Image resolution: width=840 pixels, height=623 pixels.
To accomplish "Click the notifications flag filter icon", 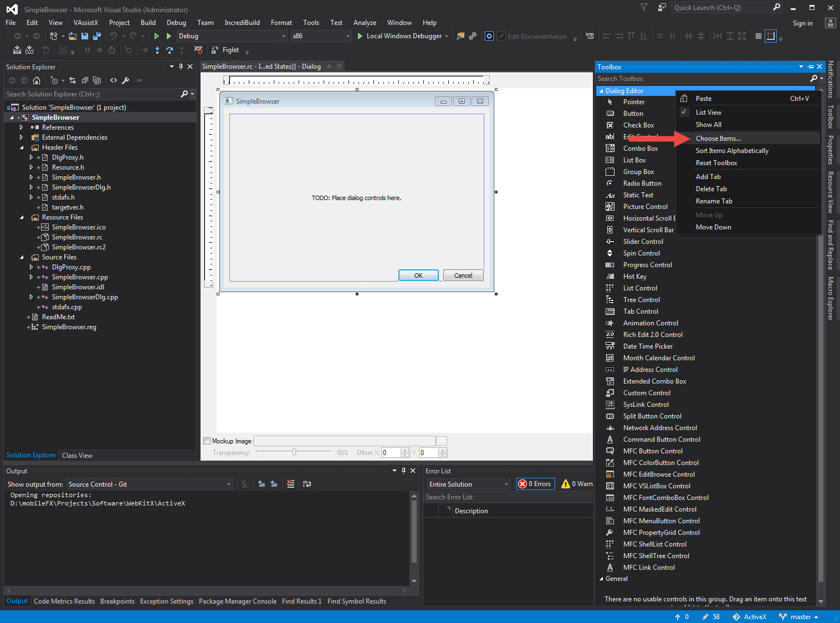I will [644, 7].
